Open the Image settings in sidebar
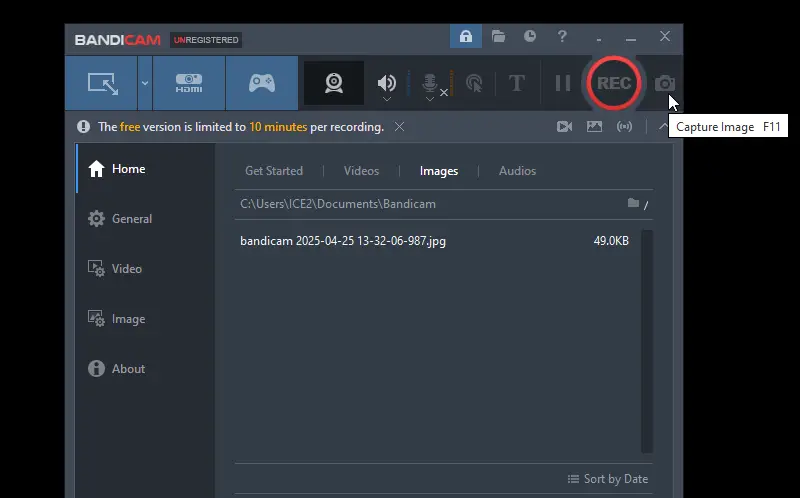 [x=146, y=319]
